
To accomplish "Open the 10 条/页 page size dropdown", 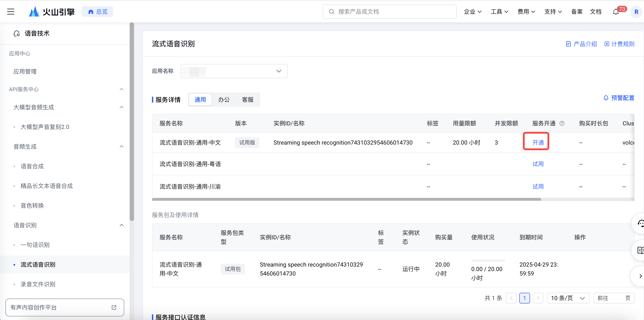I will 568,298.
